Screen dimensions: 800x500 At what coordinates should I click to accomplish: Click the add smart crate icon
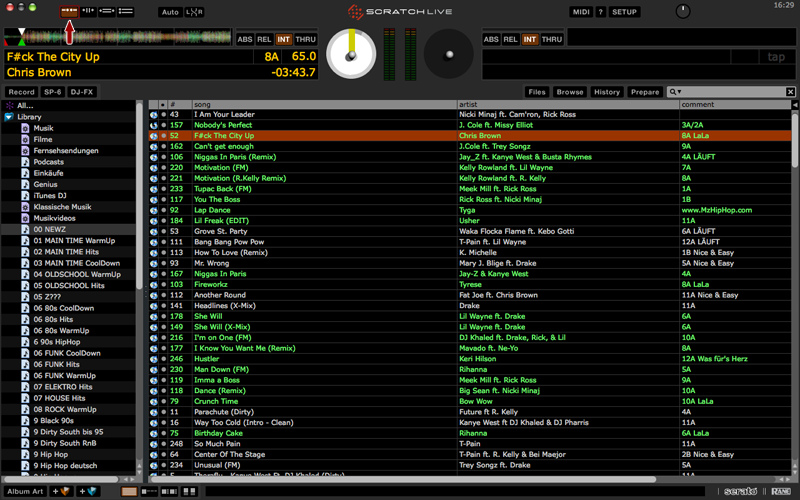pos(87,491)
